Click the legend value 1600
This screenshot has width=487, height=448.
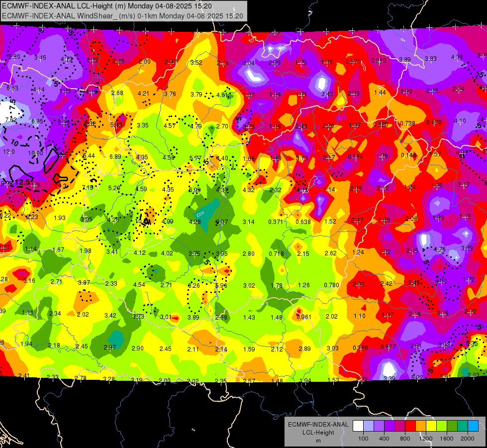pos(447,439)
